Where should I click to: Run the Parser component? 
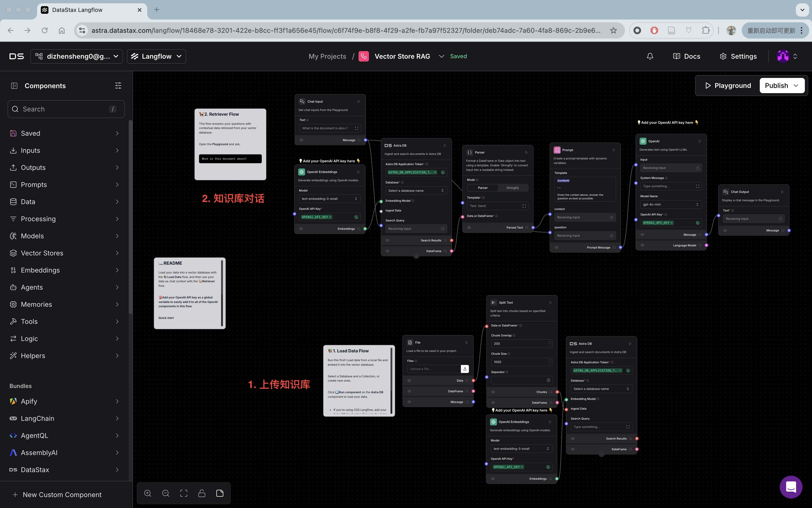click(x=526, y=153)
